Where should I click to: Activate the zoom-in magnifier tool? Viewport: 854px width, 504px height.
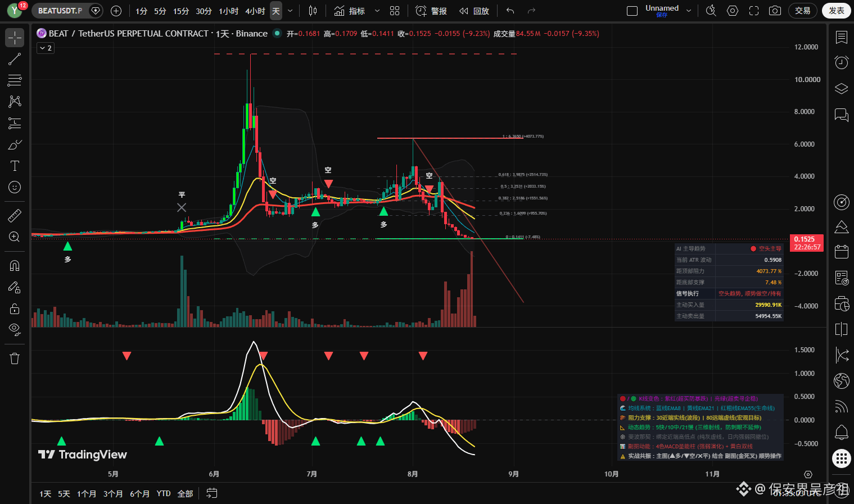[15, 237]
